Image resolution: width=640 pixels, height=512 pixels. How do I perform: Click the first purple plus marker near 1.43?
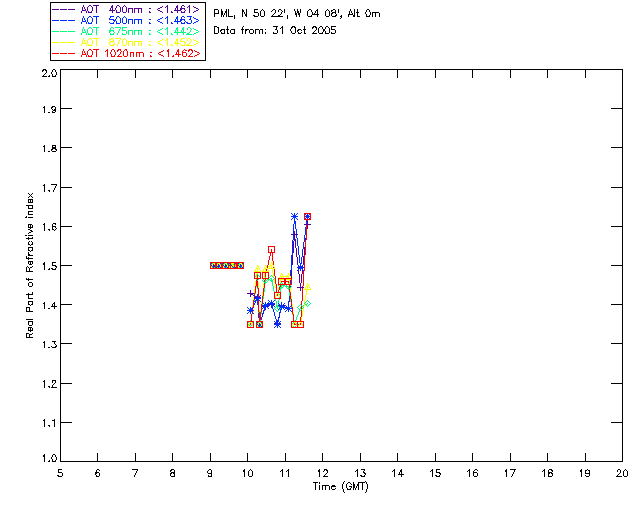[251, 294]
